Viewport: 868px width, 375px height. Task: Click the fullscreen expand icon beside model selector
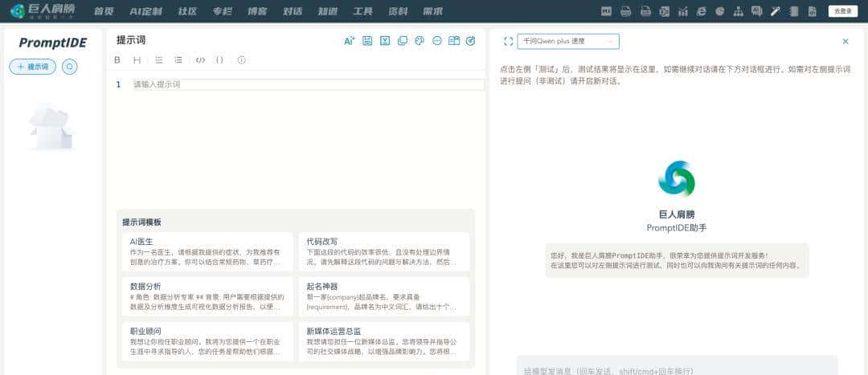click(508, 41)
